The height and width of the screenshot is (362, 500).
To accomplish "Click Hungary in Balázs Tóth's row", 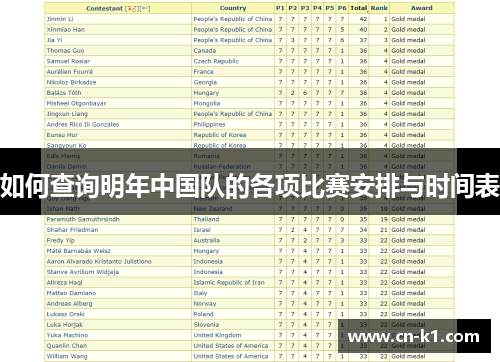I will click(x=206, y=93).
